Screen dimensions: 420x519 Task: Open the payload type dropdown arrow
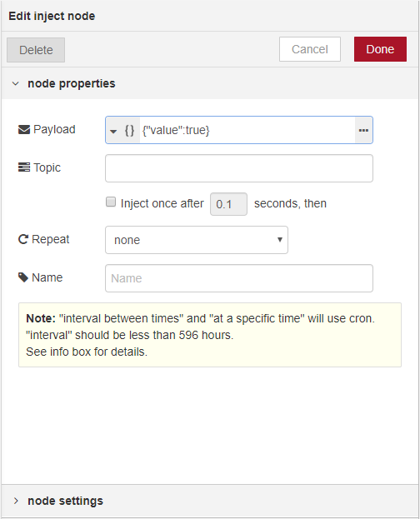[x=113, y=132]
